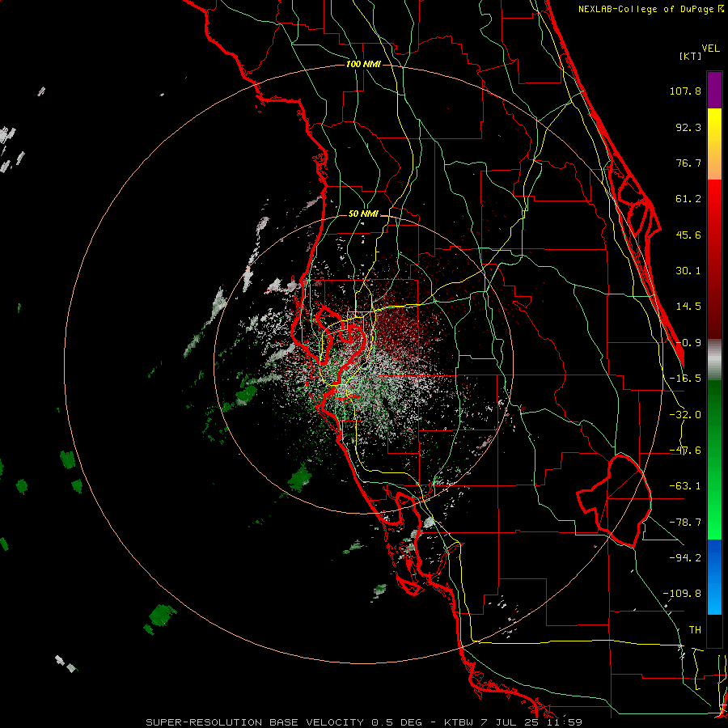Click the -109.8 velocity legend value

682,594
